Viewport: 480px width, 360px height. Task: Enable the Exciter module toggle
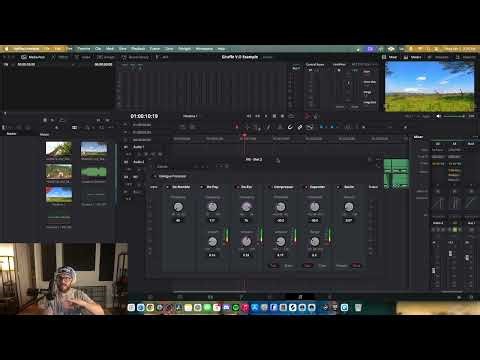click(338, 187)
